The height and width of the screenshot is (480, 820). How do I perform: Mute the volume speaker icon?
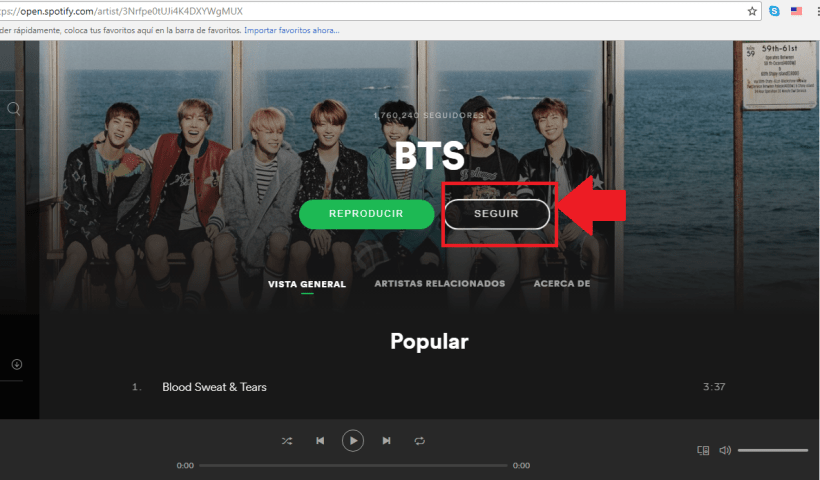[725, 450]
